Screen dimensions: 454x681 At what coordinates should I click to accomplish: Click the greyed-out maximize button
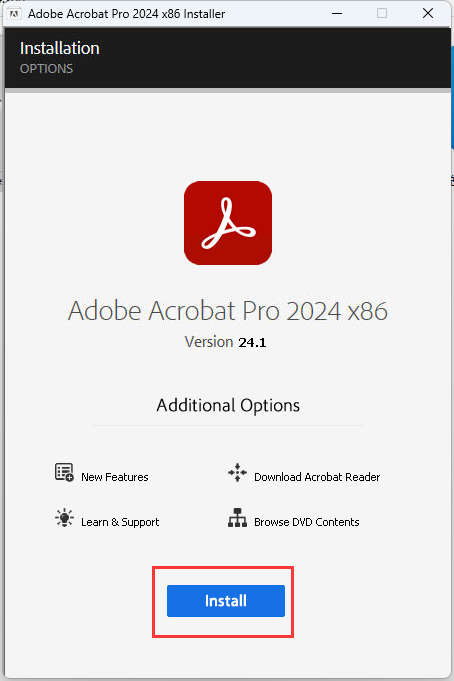(x=382, y=13)
